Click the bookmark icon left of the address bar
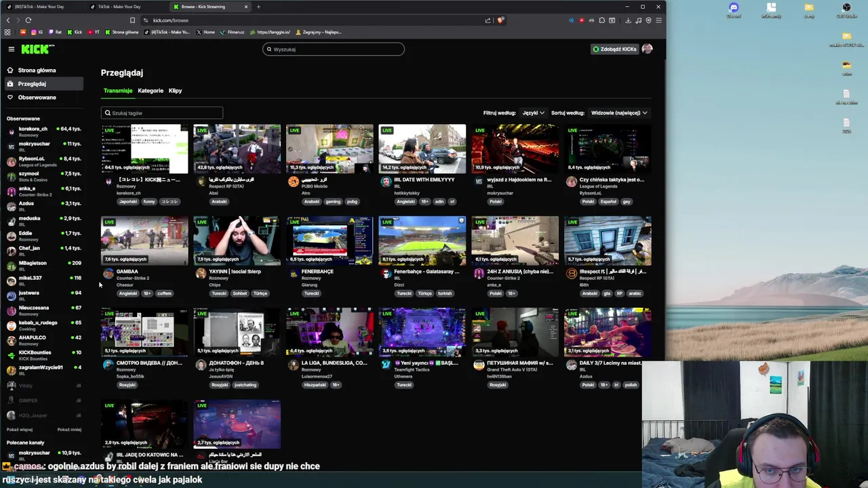The height and width of the screenshot is (488, 868). pos(132,20)
